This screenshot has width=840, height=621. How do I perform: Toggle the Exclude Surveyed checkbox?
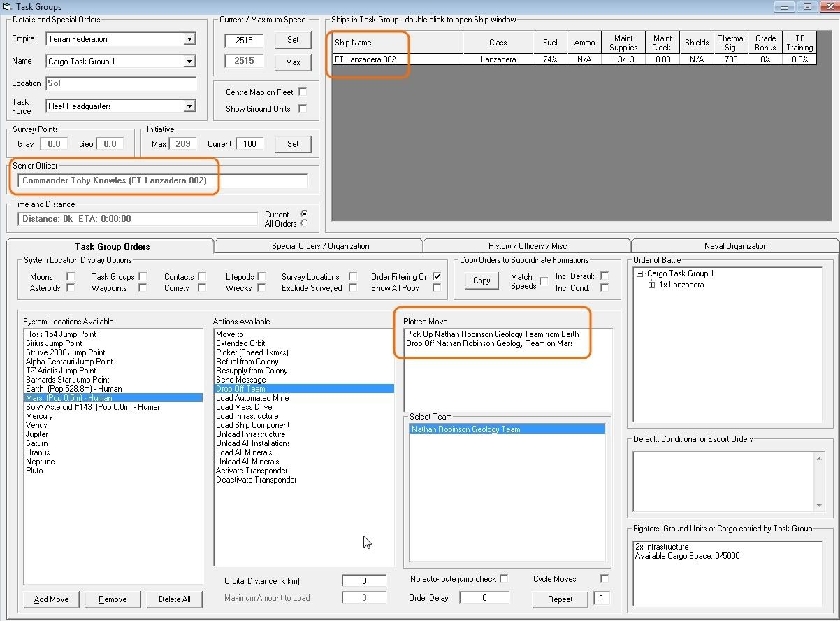coord(353,287)
